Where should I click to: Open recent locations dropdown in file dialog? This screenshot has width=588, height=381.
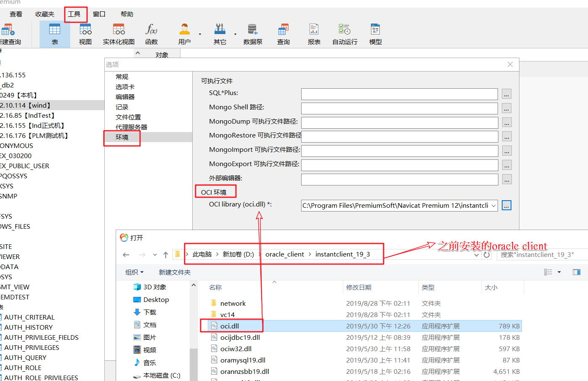(x=155, y=255)
